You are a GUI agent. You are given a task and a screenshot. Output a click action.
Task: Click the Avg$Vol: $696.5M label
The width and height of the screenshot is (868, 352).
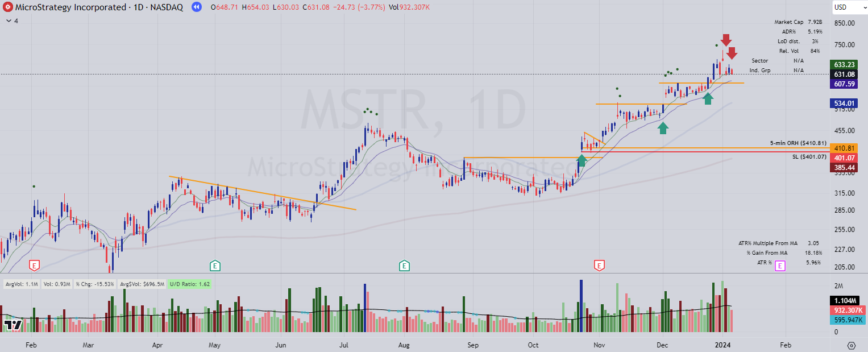point(143,284)
